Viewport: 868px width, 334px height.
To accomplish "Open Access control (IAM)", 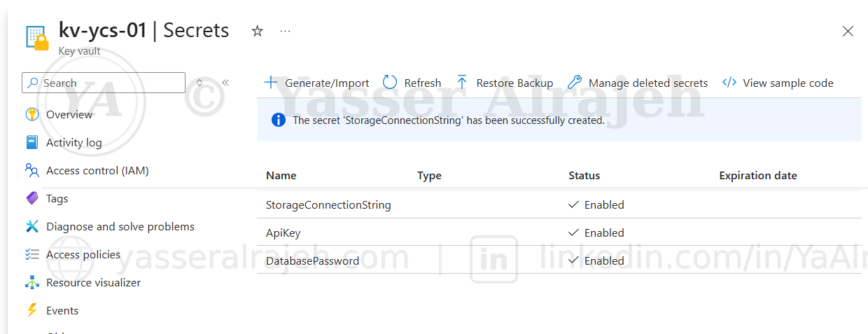I will tap(97, 170).
